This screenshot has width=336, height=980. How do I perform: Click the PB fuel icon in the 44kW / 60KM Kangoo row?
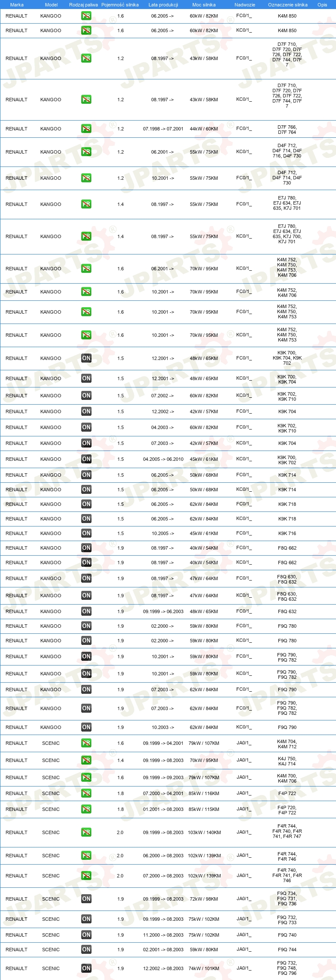click(x=86, y=129)
